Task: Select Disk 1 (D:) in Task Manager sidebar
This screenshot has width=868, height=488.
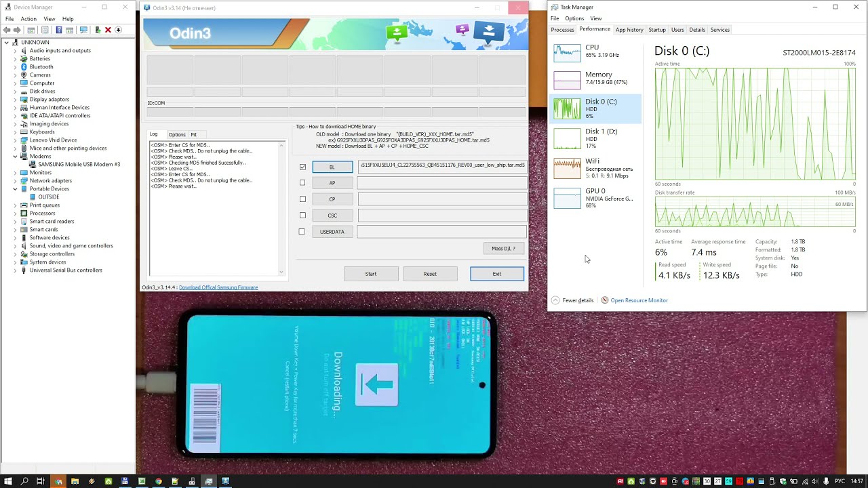Action: click(595, 138)
